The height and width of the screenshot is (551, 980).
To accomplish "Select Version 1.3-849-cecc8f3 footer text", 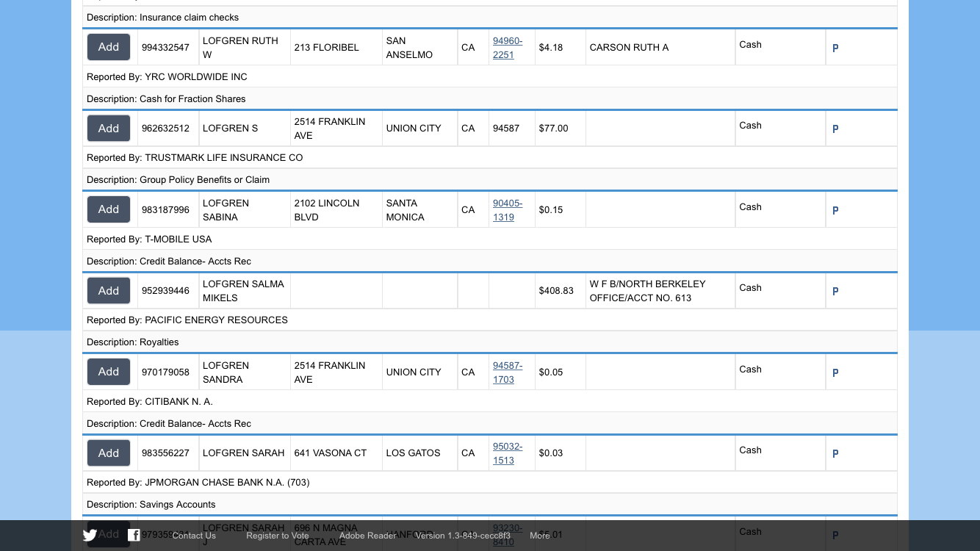I will point(463,536).
